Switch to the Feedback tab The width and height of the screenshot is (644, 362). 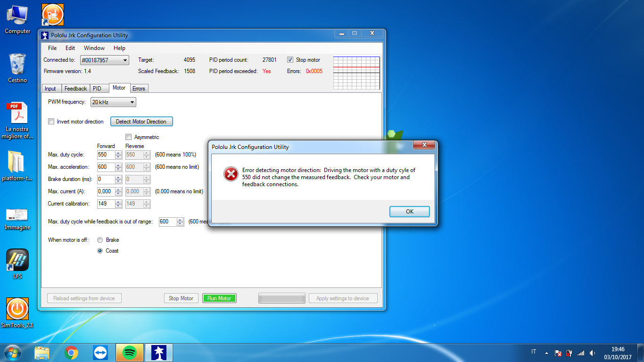75,89
